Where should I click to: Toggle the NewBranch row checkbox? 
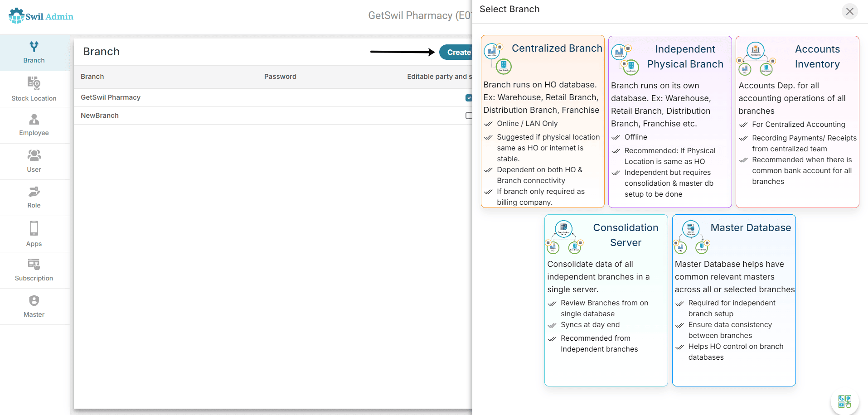[469, 116]
